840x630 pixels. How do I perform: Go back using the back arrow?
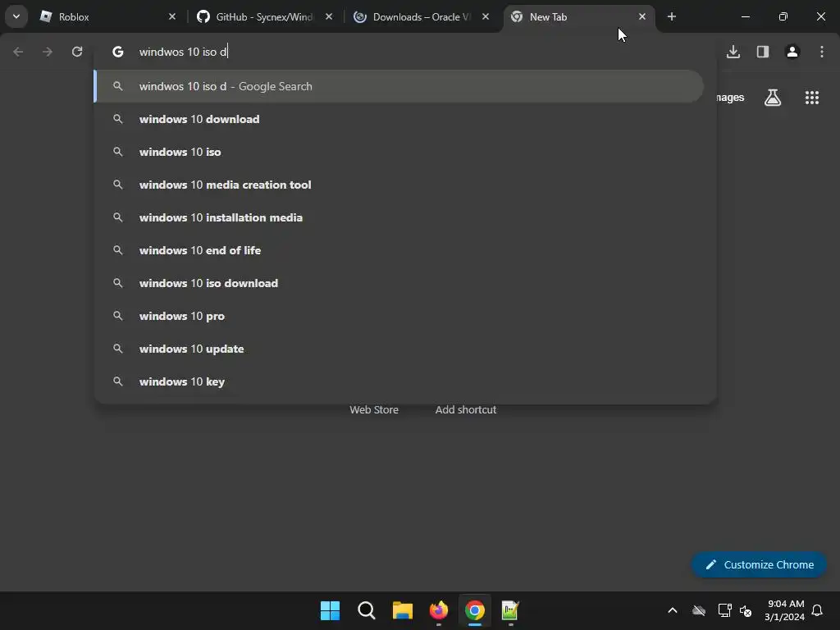pos(18,52)
